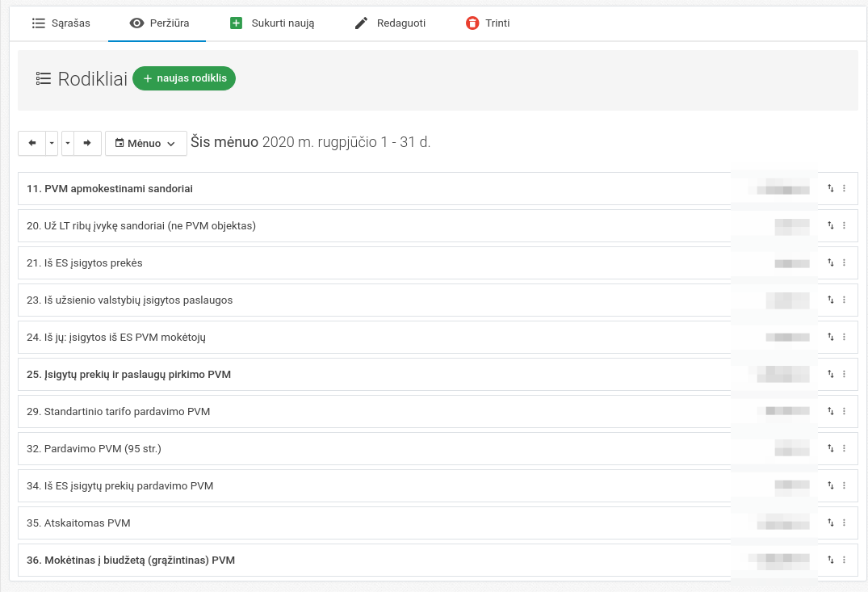
Task: Open the options menu for 35. Atskaitomas PVM
Action: [x=845, y=523]
